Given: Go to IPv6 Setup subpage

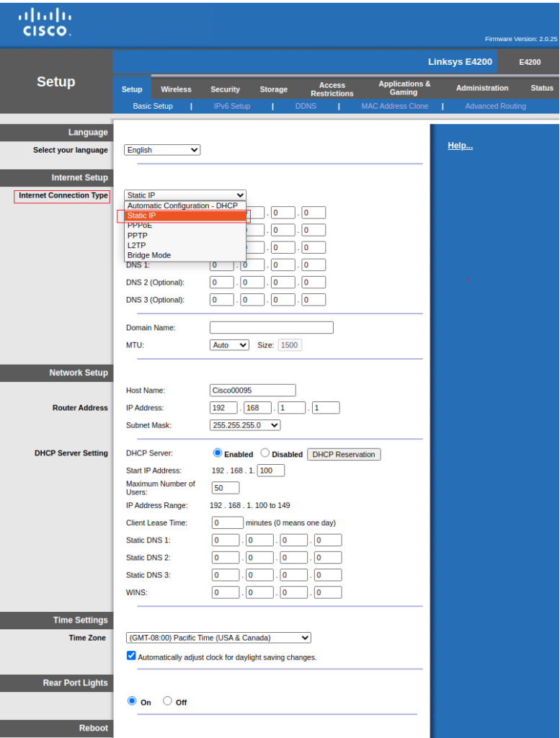Looking at the screenshot, I should click(231, 106).
